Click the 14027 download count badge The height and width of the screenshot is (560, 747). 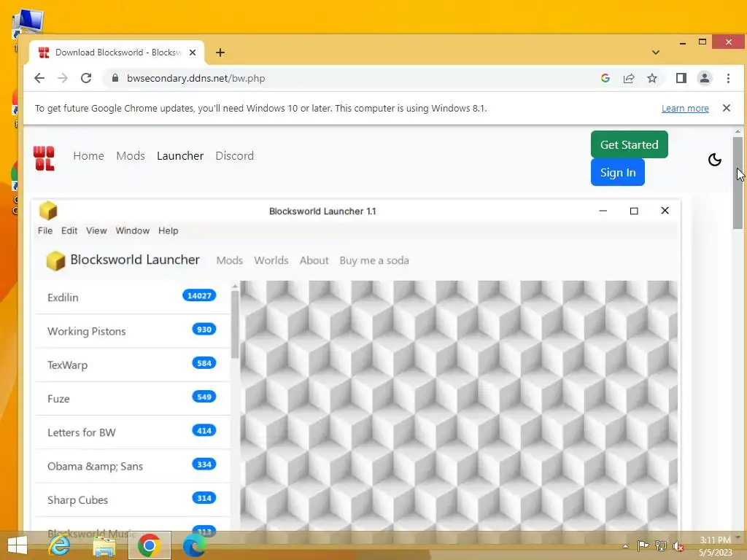[199, 296]
